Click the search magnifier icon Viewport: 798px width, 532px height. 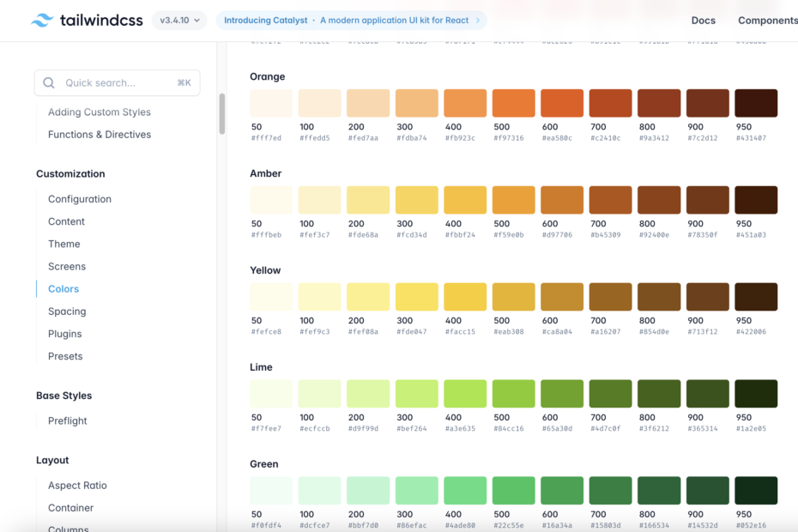(x=49, y=83)
